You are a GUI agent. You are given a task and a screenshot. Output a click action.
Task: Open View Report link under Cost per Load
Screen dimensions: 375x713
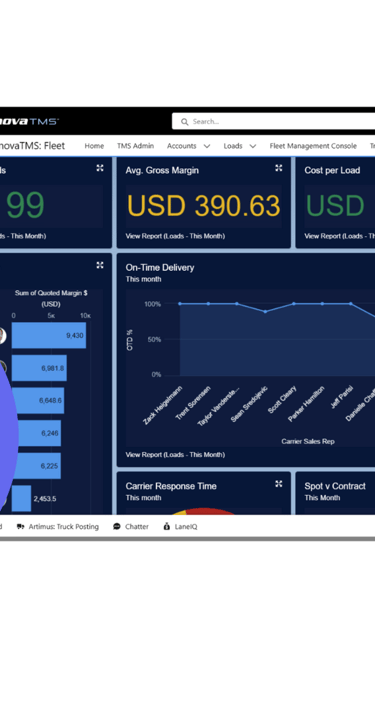pyautogui.click(x=340, y=236)
